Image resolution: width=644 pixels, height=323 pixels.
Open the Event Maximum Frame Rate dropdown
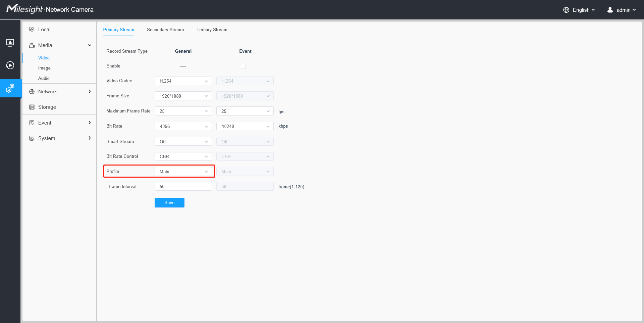point(245,111)
